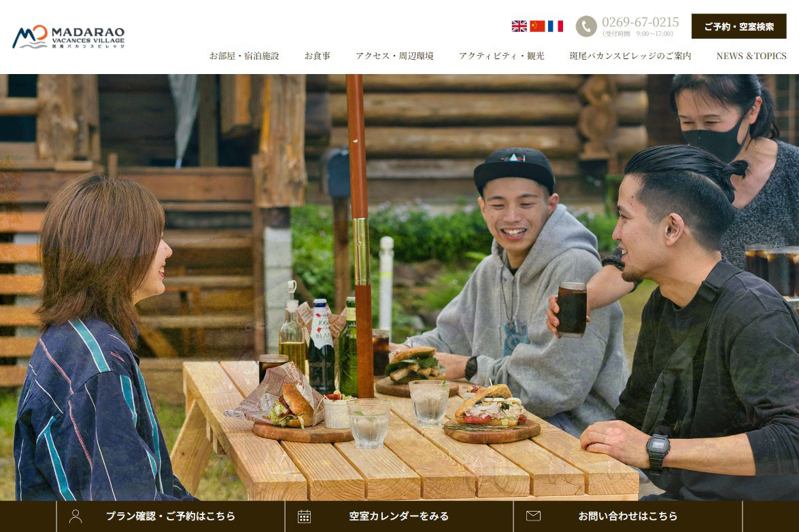799x532 pixels.
Task: Click the telephone handset icon
Action: [x=586, y=26]
